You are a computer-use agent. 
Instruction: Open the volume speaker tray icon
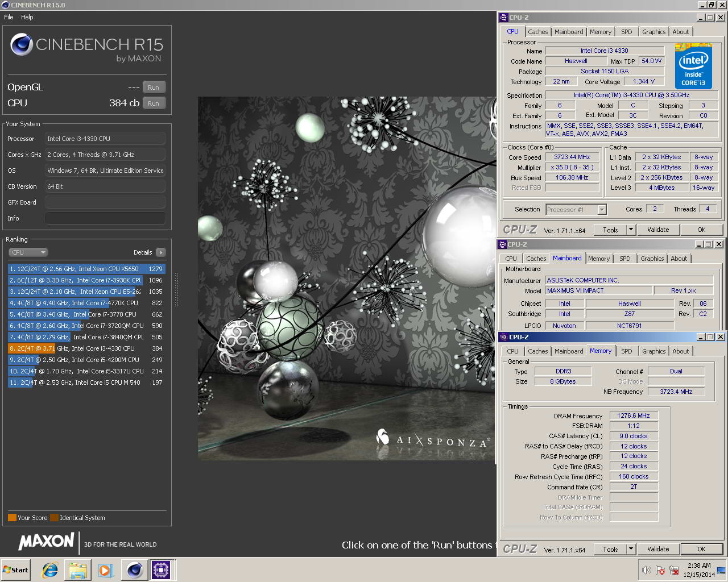[646, 570]
